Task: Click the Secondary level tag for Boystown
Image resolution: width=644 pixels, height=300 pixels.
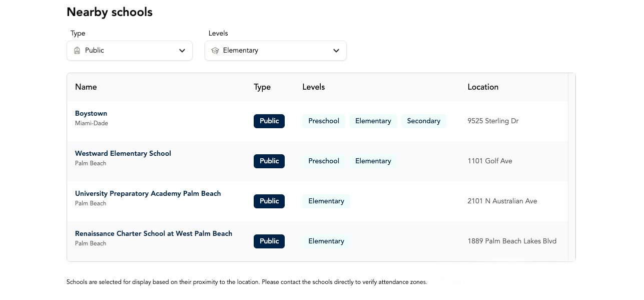Action: click(424, 121)
